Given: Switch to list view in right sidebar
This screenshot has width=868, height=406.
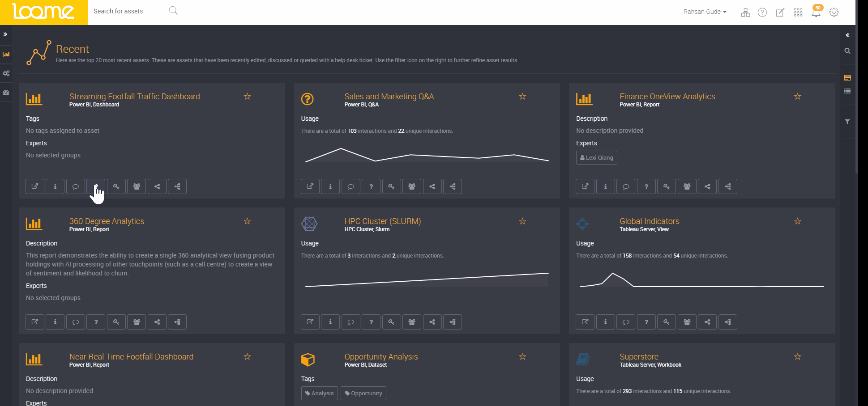Looking at the screenshot, I should click(x=847, y=91).
